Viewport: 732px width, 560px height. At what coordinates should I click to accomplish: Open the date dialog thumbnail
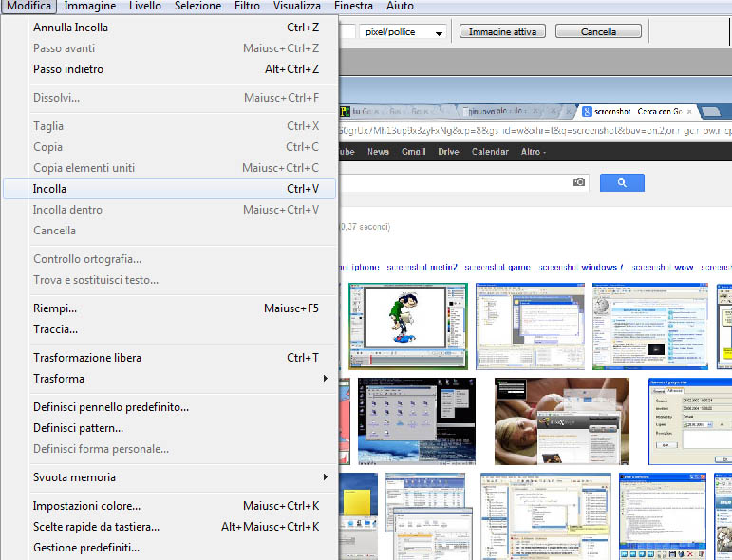tap(690, 421)
